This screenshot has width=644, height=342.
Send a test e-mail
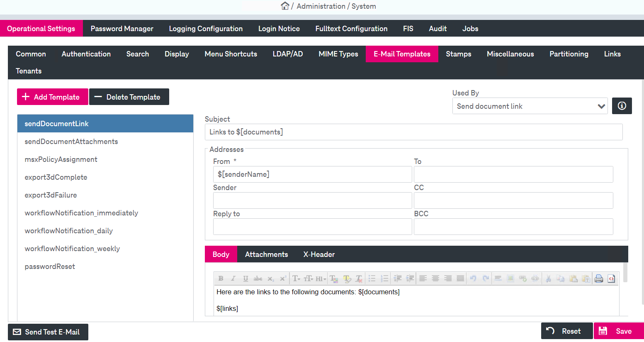click(48, 332)
